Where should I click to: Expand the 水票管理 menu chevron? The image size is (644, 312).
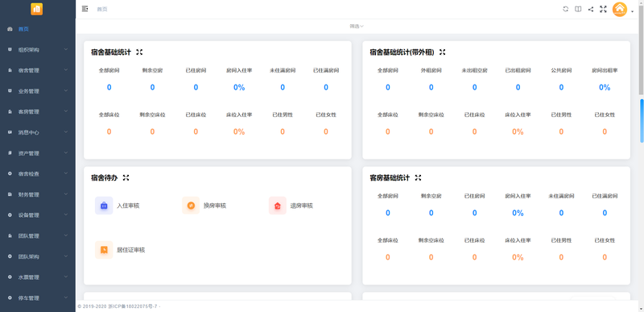click(66, 277)
